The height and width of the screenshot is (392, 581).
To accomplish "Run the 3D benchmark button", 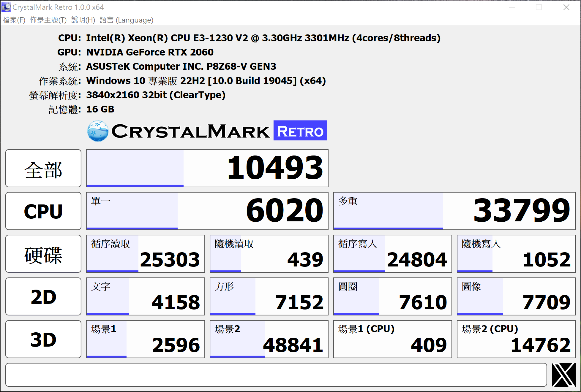I will (x=43, y=339).
